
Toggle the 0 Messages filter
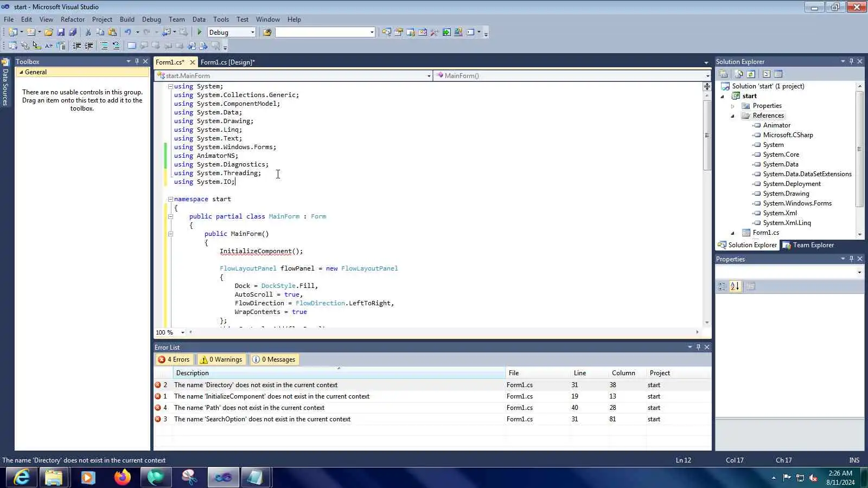[x=274, y=359]
